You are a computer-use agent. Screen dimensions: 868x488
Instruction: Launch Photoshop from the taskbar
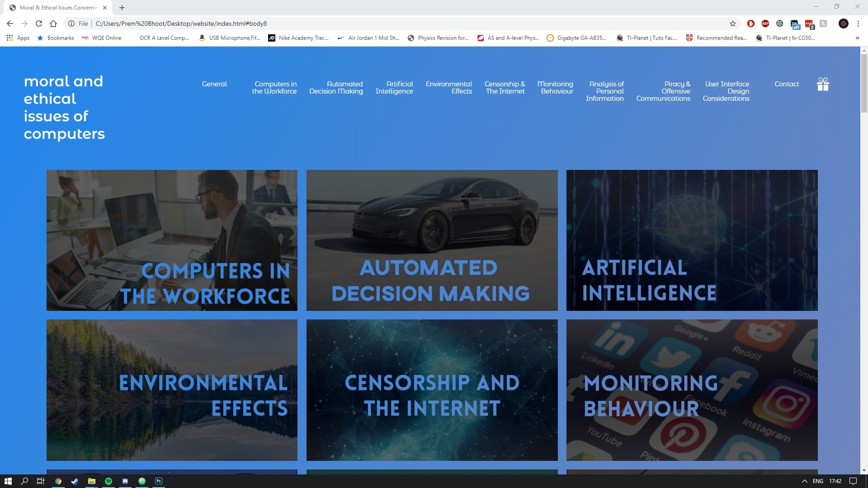[x=159, y=481]
